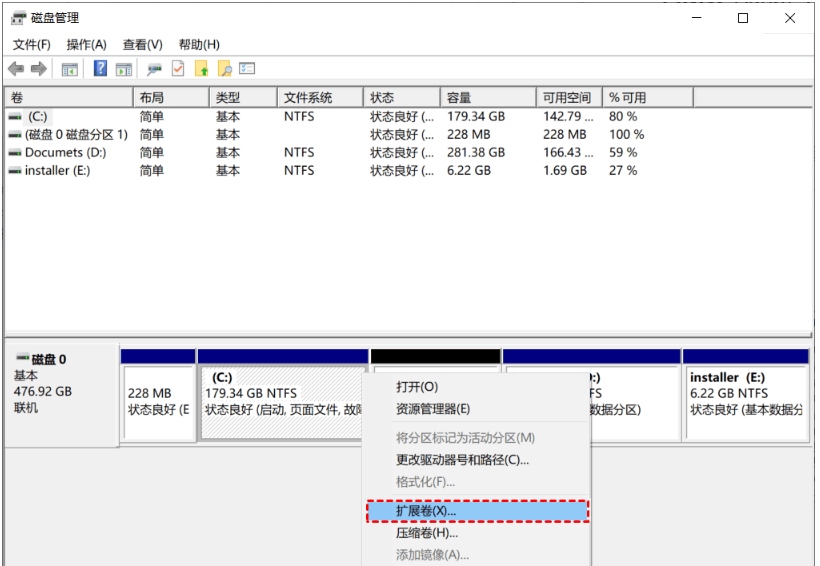Open the blue Help question mark icon
Viewport: 820px width, 566px height.
(x=100, y=69)
